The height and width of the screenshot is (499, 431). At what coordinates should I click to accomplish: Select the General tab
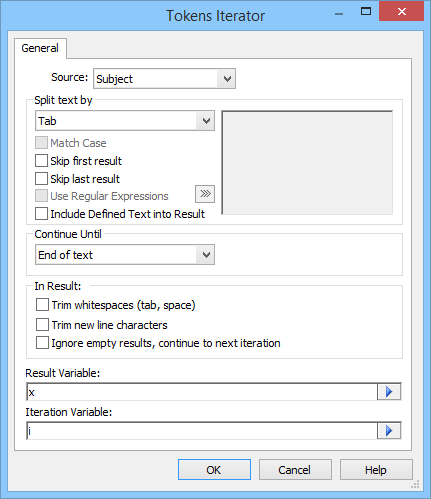pos(40,48)
